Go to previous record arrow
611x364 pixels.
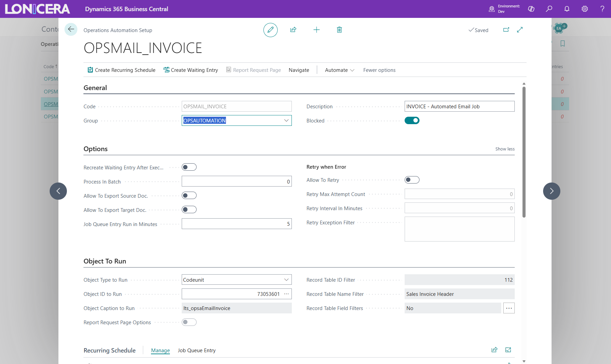coord(58,191)
